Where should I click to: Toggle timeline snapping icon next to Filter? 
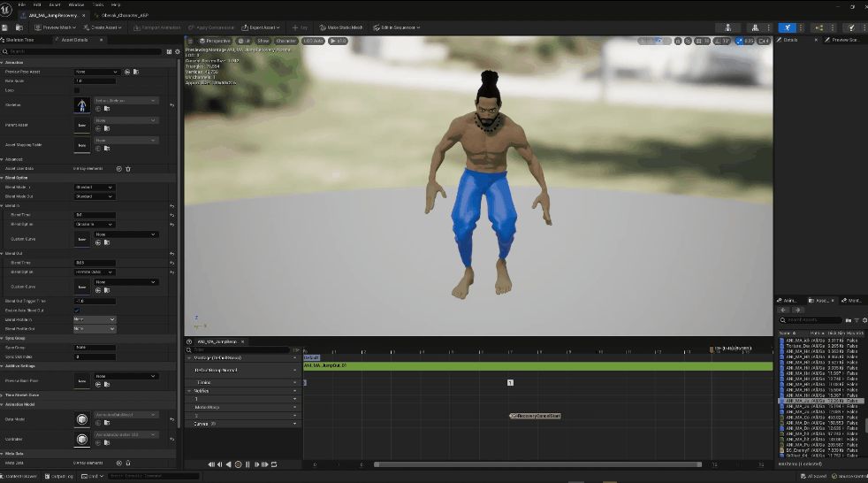[x=295, y=350]
